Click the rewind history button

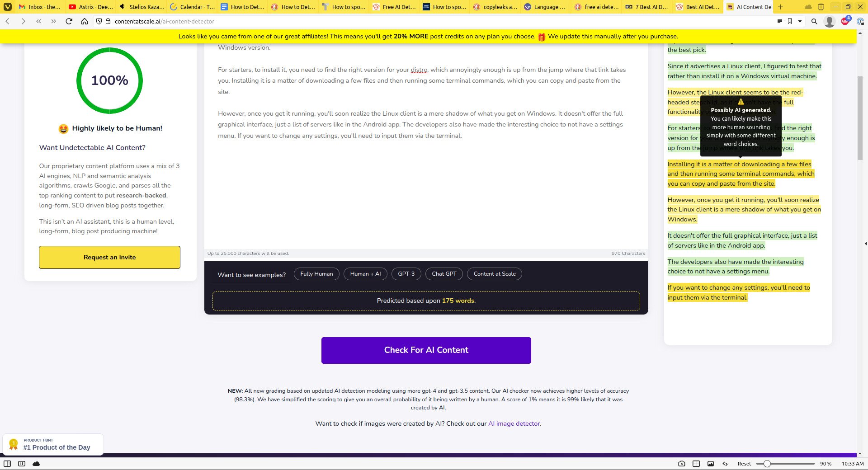tap(38, 21)
